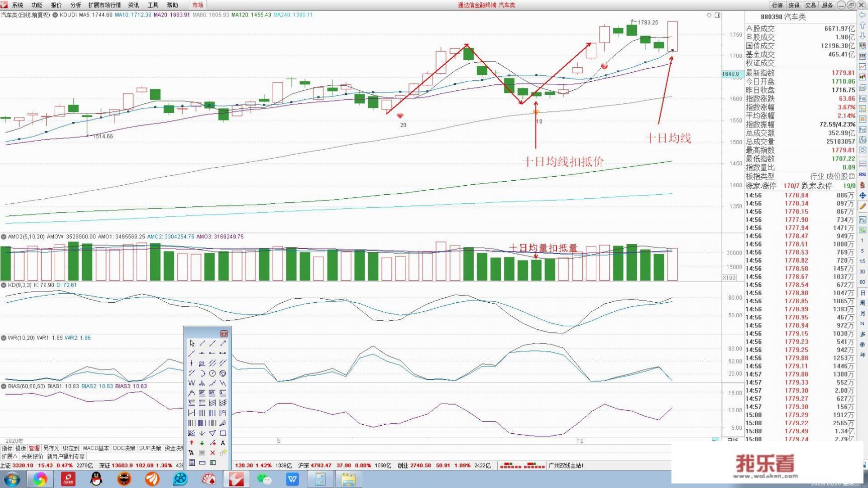Screen dimensions: 868x488
Task: Select the 模板 tab at bottom
Action: coord(21,448)
